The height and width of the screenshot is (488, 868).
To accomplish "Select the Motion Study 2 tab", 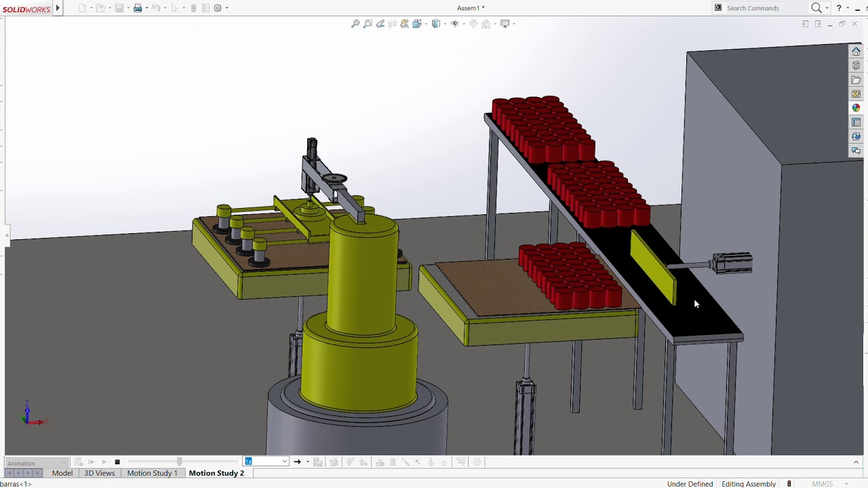I will [x=216, y=473].
